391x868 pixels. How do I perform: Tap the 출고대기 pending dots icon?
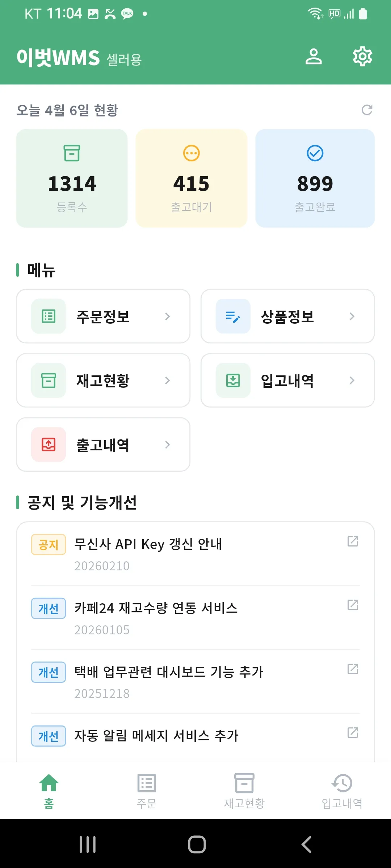(192, 153)
